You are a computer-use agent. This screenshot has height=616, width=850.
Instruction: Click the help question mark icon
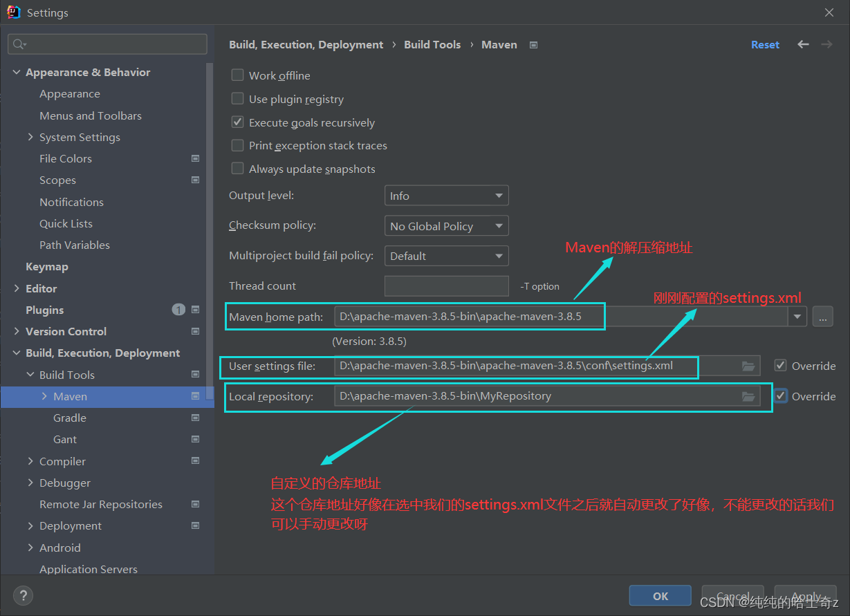click(x=23, y=595)
